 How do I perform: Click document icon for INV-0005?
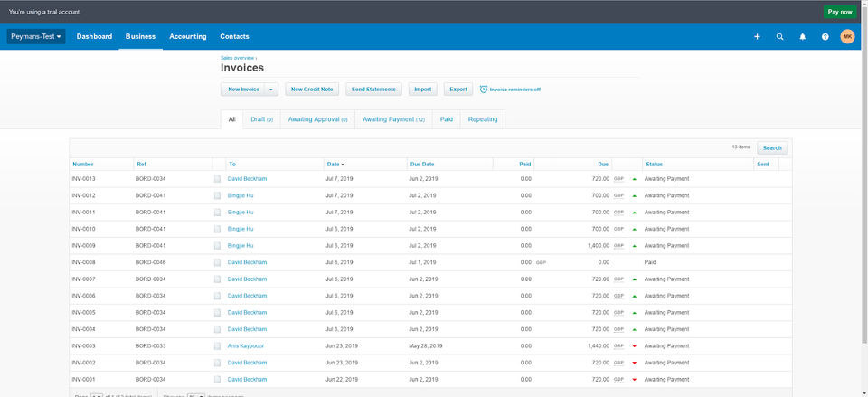coord(218,312)
